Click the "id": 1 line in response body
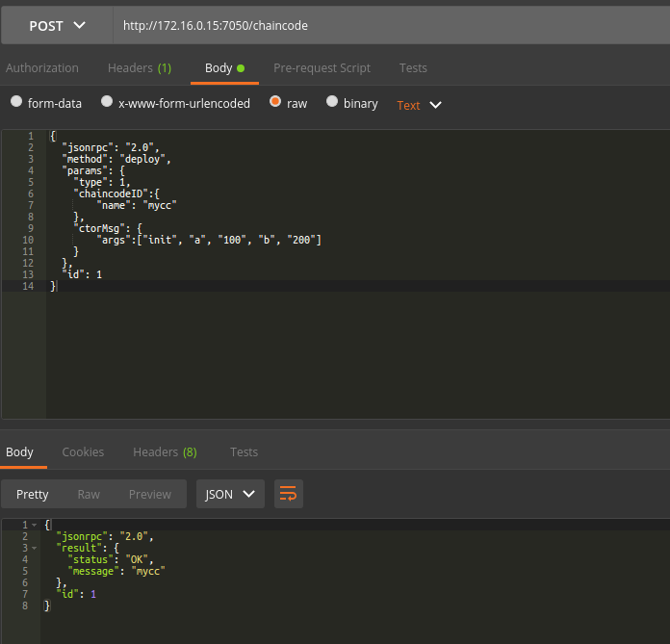This screenshot has height=644, width=670. pyautogui.click(x=76, y=594)
